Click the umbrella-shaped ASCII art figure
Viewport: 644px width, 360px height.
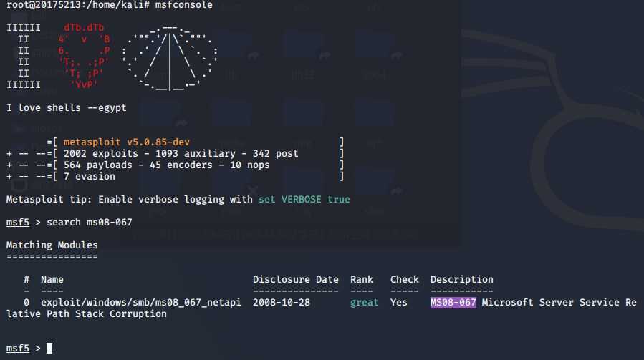click(x=170, y=57)
